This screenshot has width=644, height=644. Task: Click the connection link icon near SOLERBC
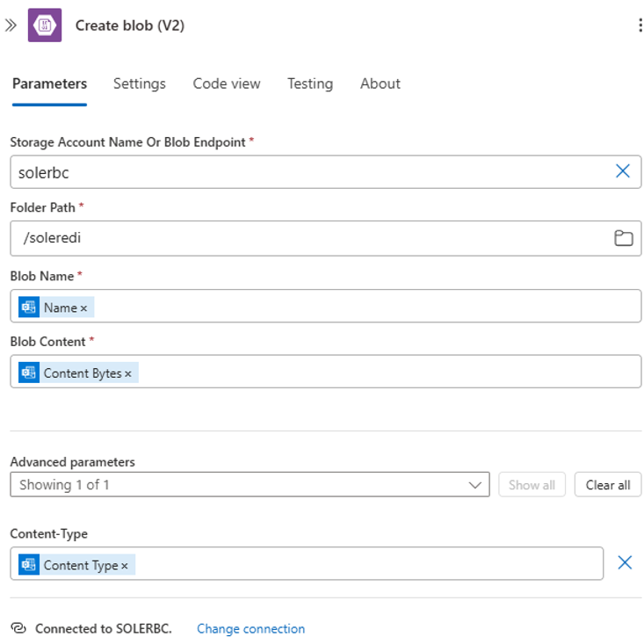(x=18, y=628)
